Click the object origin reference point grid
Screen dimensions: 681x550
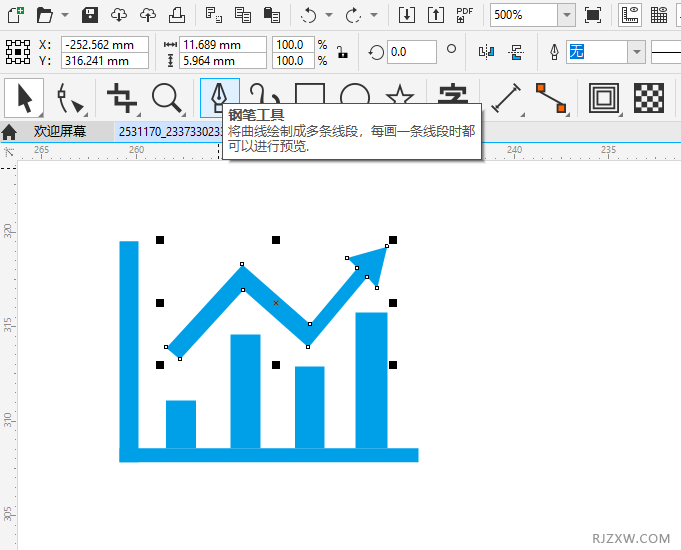pyautogui.click(x=18, y=53)
